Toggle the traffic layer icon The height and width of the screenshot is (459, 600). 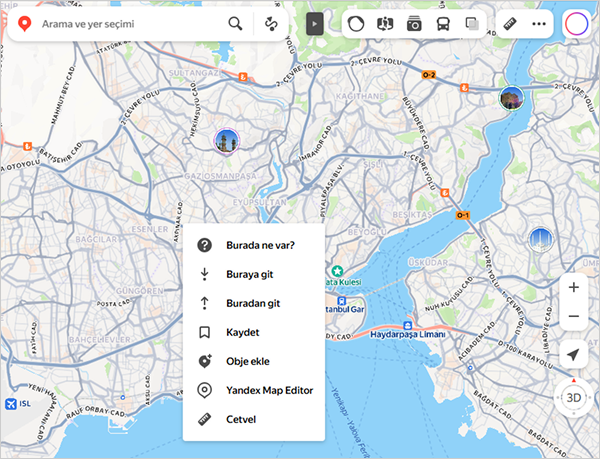point(356,24)
